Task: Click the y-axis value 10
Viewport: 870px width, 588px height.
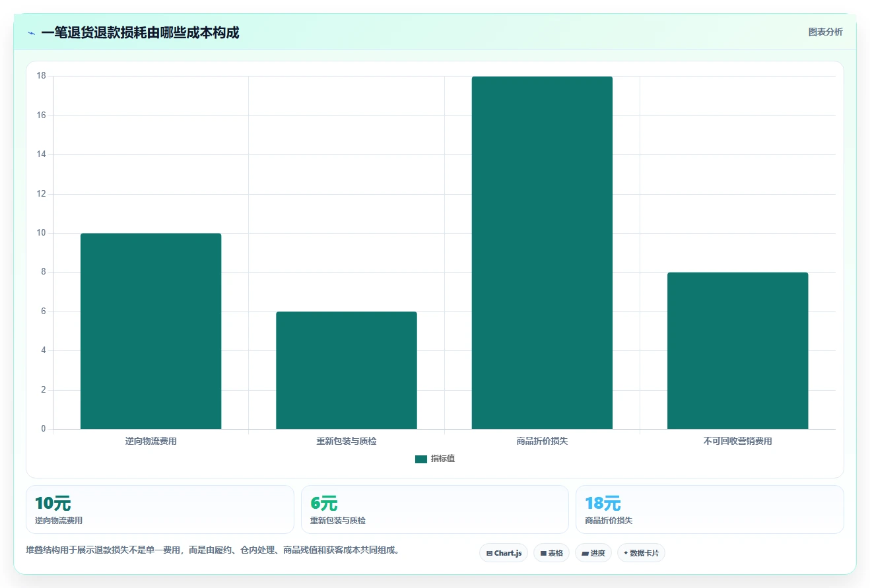Action: [42, 233]
